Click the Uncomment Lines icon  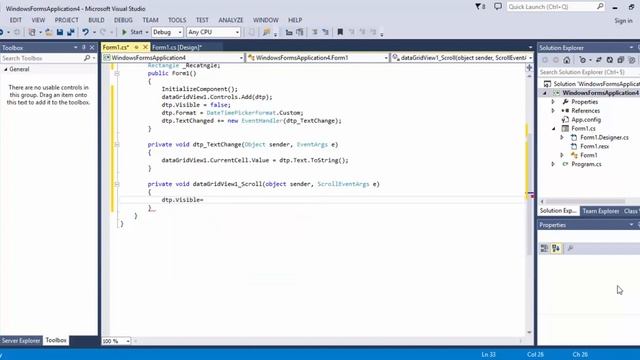(300, 32)
